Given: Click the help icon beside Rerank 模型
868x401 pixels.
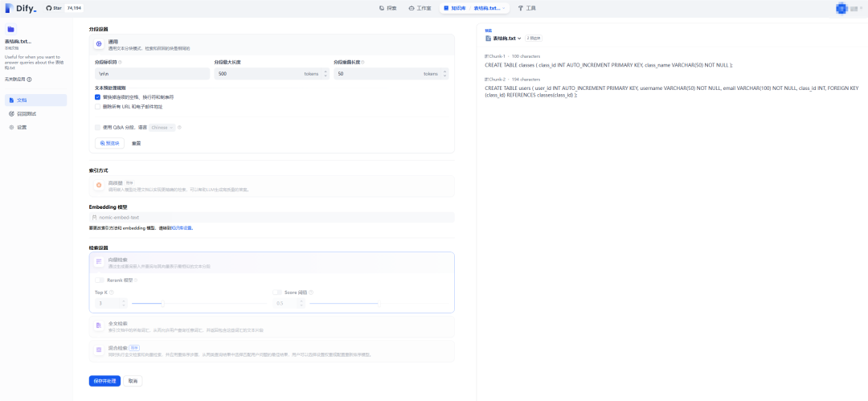Looking at the screenshot, I should pyautogui.click(x=136, y=280).
